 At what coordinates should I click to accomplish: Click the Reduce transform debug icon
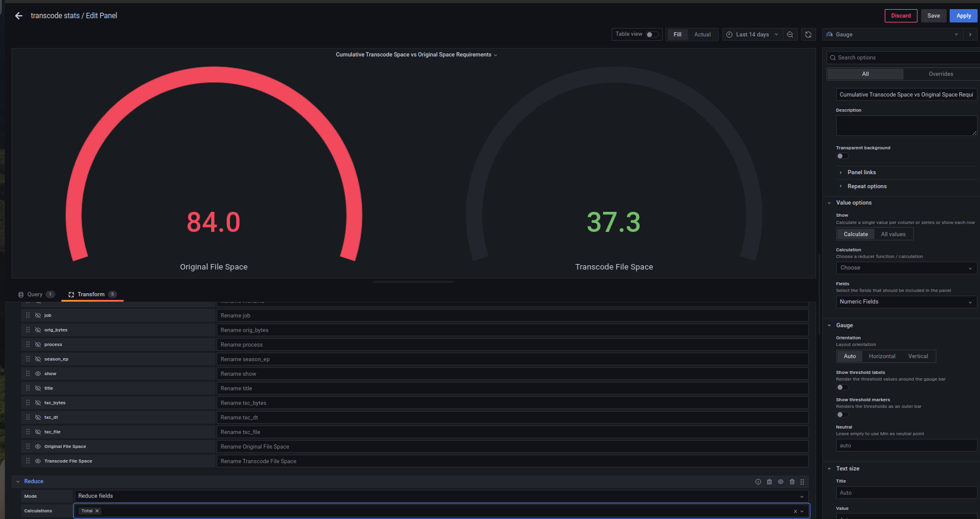[x=769, y=482]
